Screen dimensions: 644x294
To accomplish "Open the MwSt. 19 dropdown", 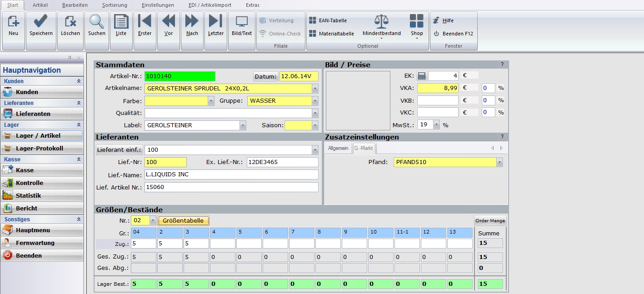I will [437, 125].
